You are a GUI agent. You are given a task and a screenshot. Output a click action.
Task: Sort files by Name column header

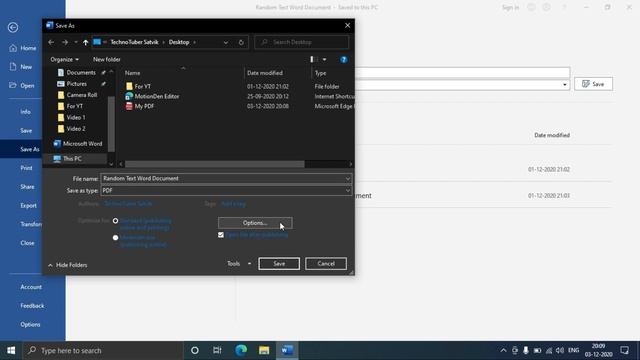[x=133, y=73]
